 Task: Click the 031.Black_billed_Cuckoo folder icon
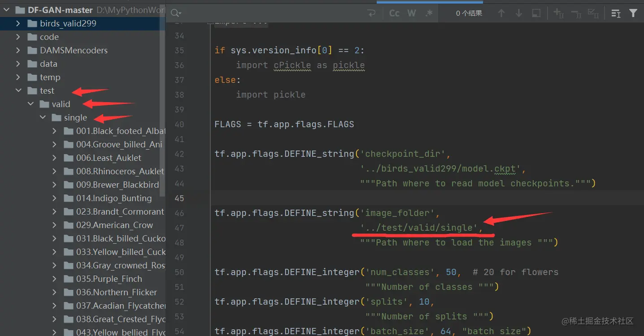click(x=68, y=238)
